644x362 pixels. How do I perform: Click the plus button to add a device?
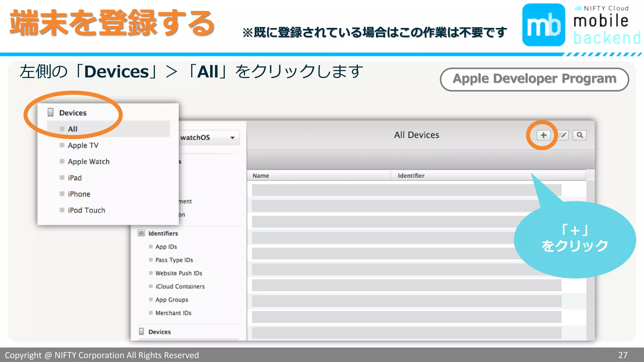point(543,135)
